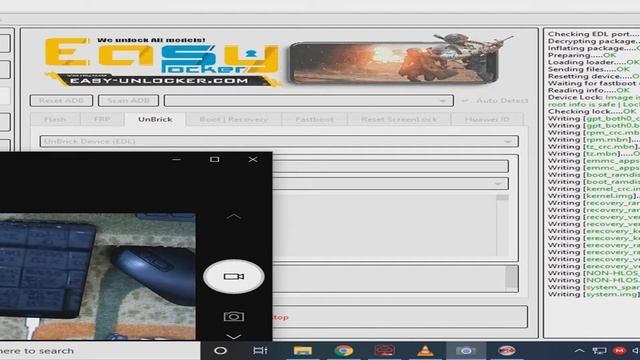Click the Windows taskbar search box
This screenshot has width=640, height=360.
click(100, 351)
